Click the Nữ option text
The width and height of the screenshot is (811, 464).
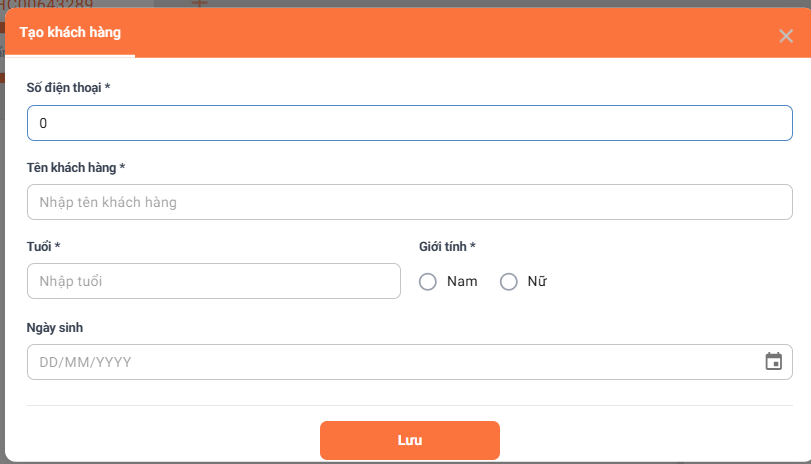[537, 282]
